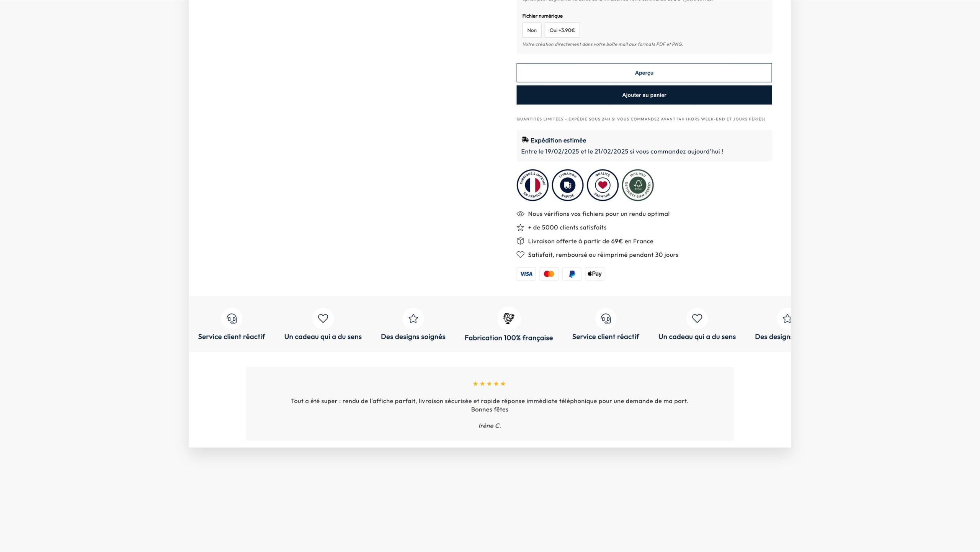Click 'Un cadeau qui a du sens' text
The height and width of the screenshot is (552, 980).
pos(323,337)
